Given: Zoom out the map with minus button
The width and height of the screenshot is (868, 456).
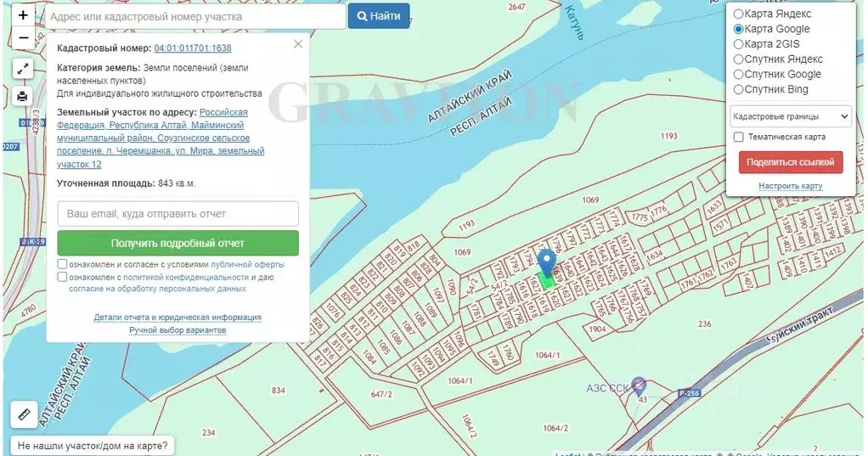Looking at the screenshot, I should click(x=23, y=38).
